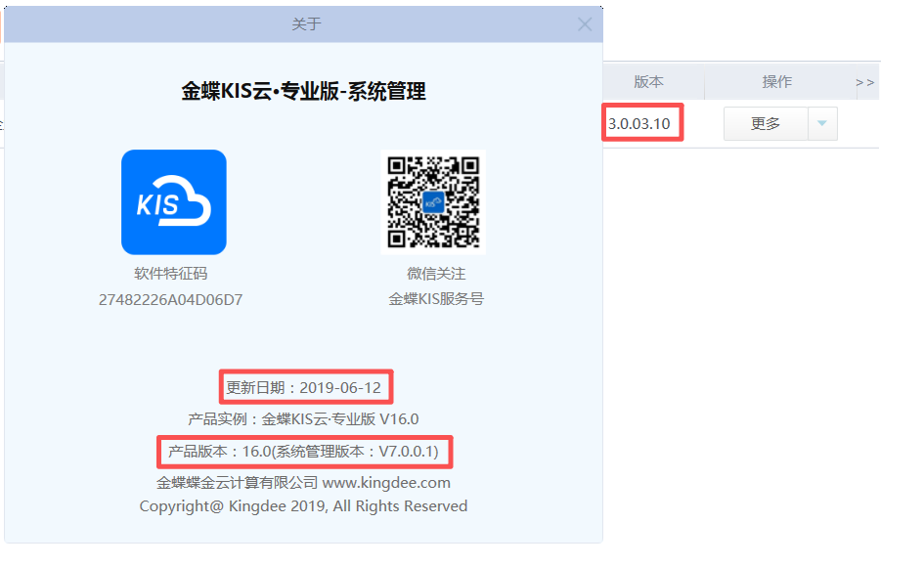This screenshot has width=924, height=567.
Task: Close the 关于 dialog with the X
Action: (585, 24)
